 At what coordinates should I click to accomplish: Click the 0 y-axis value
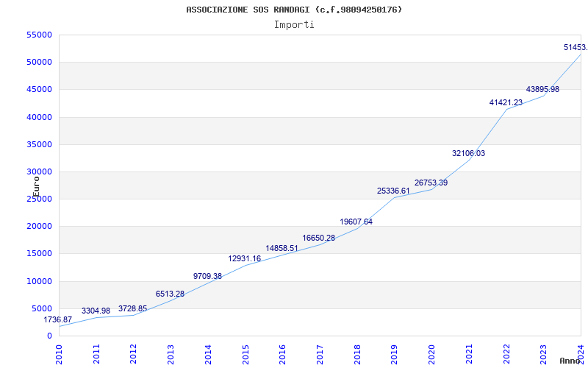point(49,336)
